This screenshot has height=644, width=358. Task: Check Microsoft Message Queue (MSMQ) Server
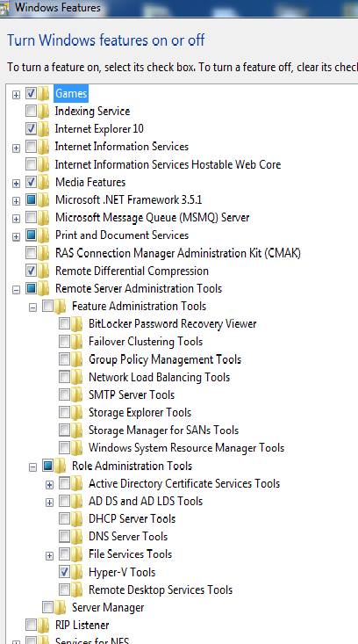(x=32, y=217)
